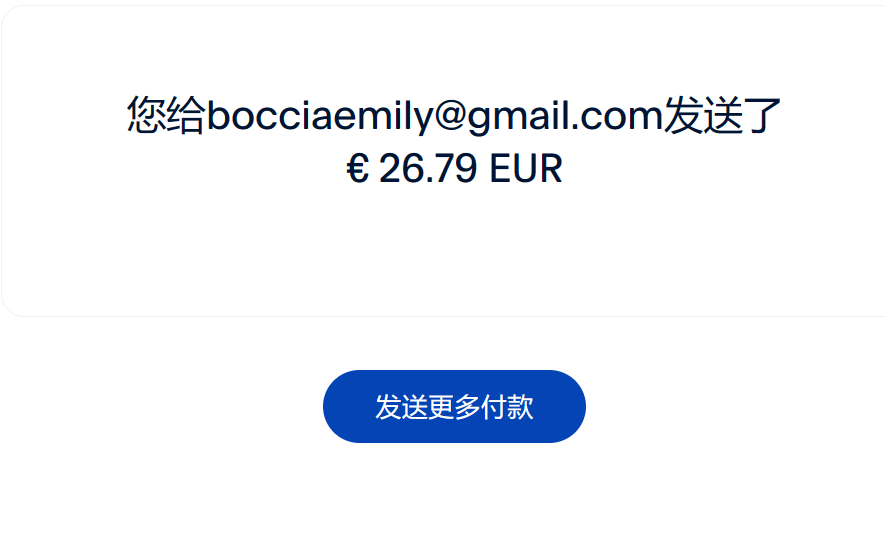The image size is (885, 559).
Task: Click the 更多 characters on the blue button
Action: tap(454, 407)
